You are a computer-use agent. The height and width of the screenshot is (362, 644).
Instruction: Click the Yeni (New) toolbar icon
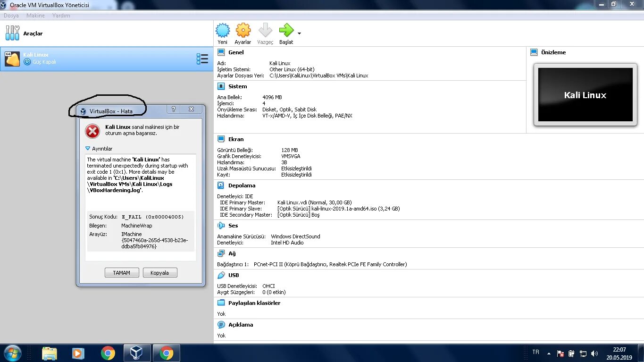tap(223, 31)
